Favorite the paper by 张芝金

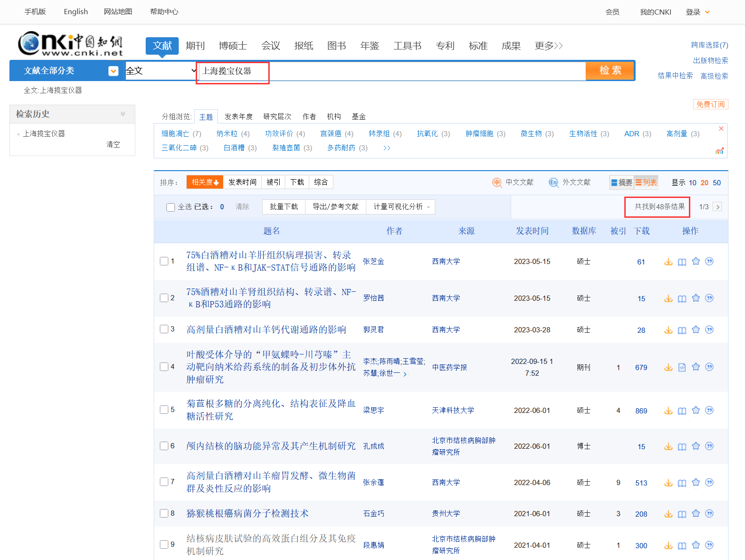(695, 261)
